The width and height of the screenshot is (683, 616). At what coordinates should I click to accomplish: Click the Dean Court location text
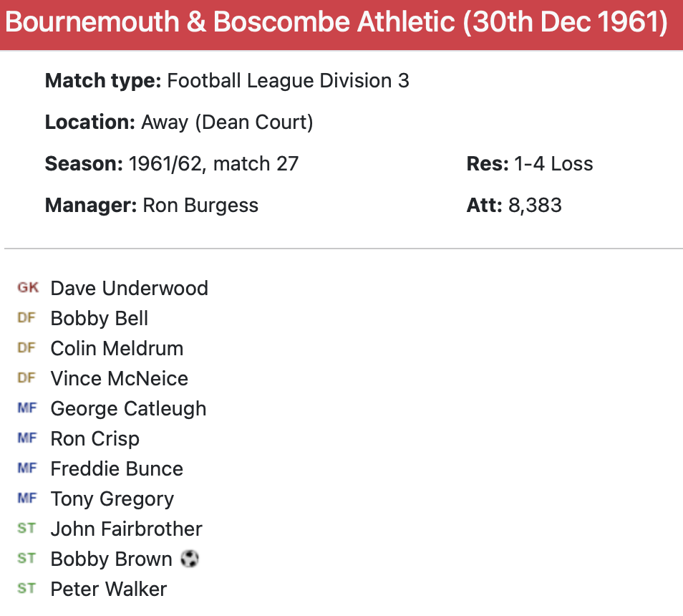(x=227, y=122)
